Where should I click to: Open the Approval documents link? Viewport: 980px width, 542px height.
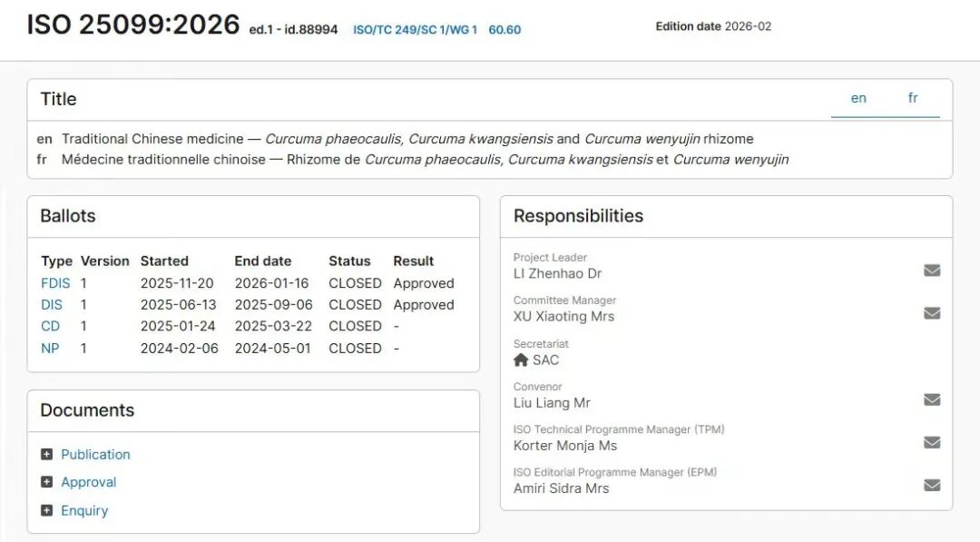click(x=89, y=482)
